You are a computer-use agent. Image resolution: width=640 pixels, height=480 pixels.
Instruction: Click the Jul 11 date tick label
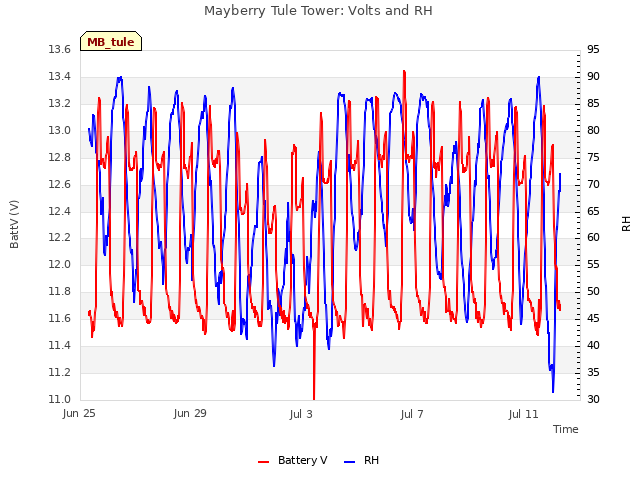523,414
